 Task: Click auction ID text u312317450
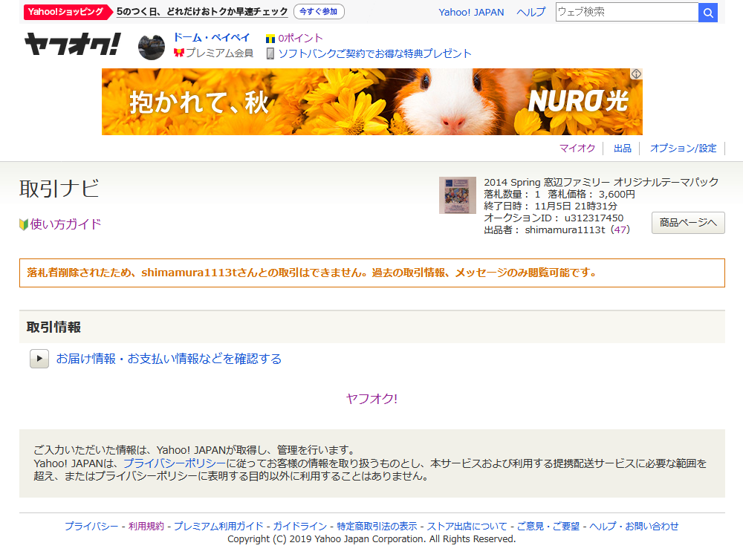(x=594, y=218)
